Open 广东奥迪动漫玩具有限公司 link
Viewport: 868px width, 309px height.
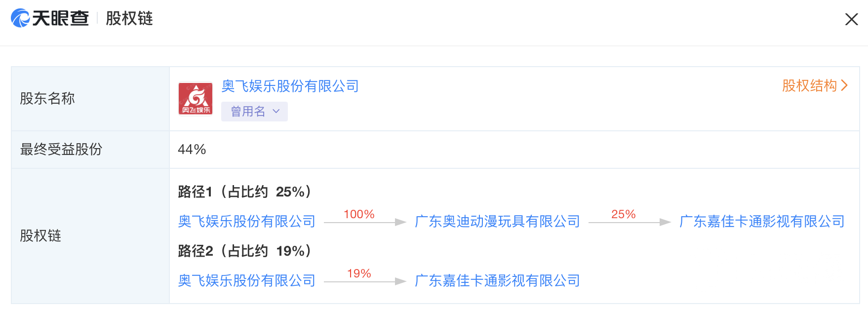point(497,222)
